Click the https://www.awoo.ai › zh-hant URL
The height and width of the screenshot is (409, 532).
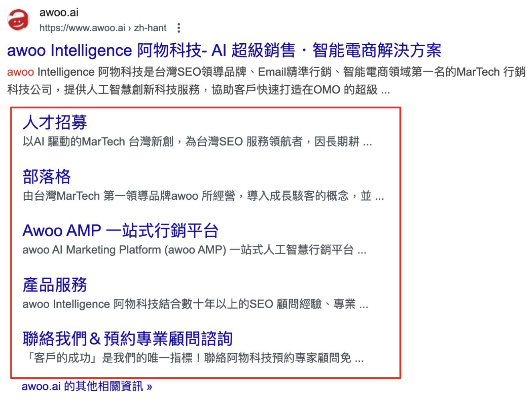click(103, 28)
